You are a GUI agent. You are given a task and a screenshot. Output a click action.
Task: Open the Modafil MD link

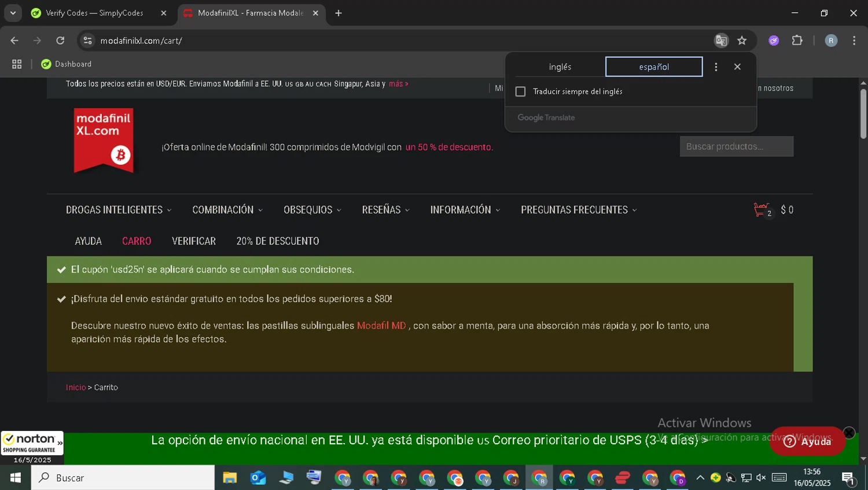(381, 326)
